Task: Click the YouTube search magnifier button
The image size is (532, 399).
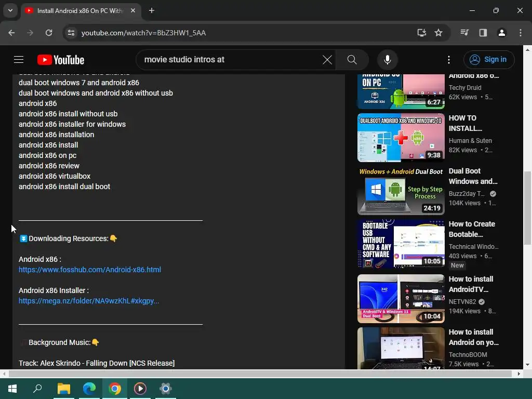Action: (x=352, y=60)
